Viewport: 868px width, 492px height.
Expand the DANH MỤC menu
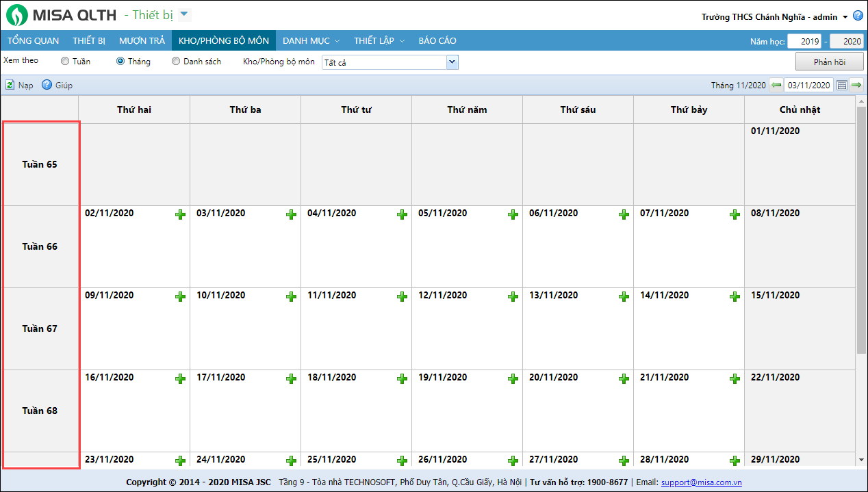(311, 40)
